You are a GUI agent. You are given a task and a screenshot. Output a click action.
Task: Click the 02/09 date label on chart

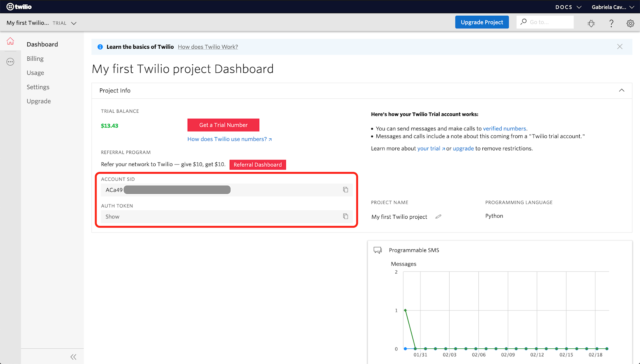point(508,355)
